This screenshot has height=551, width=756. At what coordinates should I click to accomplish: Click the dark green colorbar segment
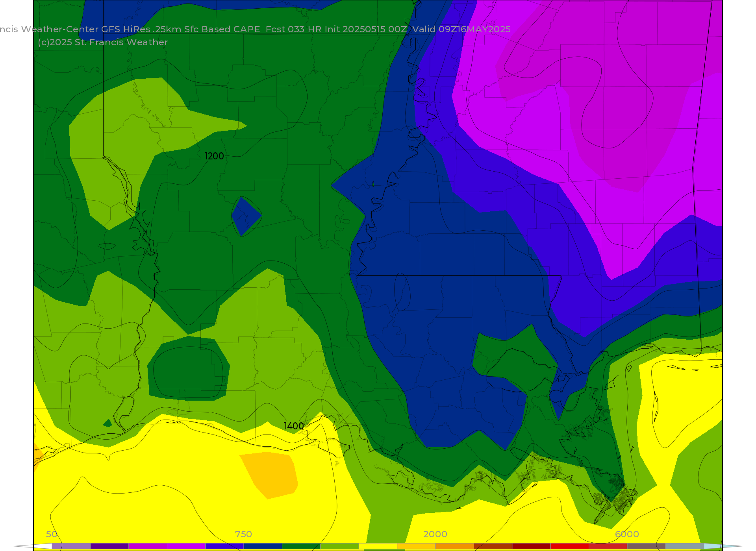click(301, 546)
